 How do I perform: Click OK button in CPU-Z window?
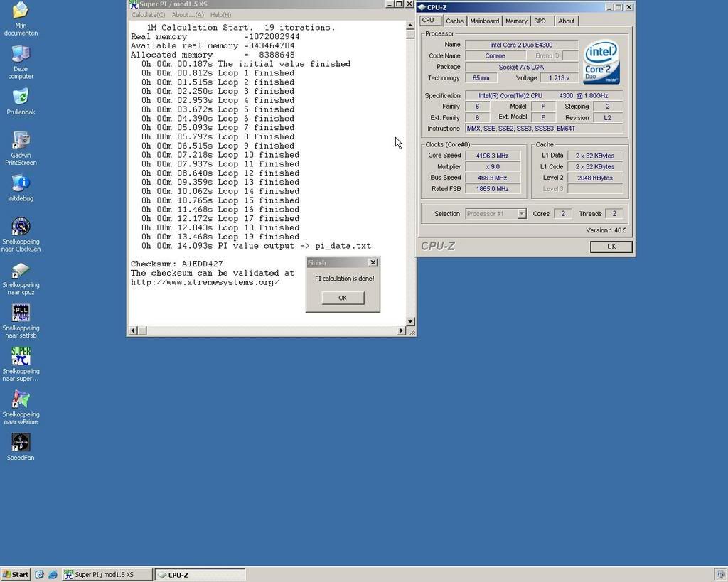pyautogui.click(x=611, y=247)
